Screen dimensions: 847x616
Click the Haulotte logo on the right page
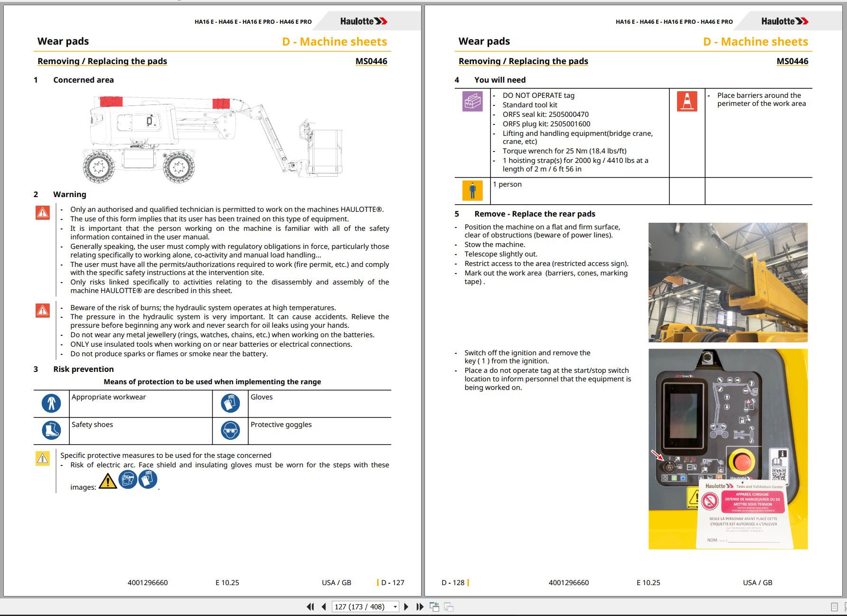click(785, 21)
